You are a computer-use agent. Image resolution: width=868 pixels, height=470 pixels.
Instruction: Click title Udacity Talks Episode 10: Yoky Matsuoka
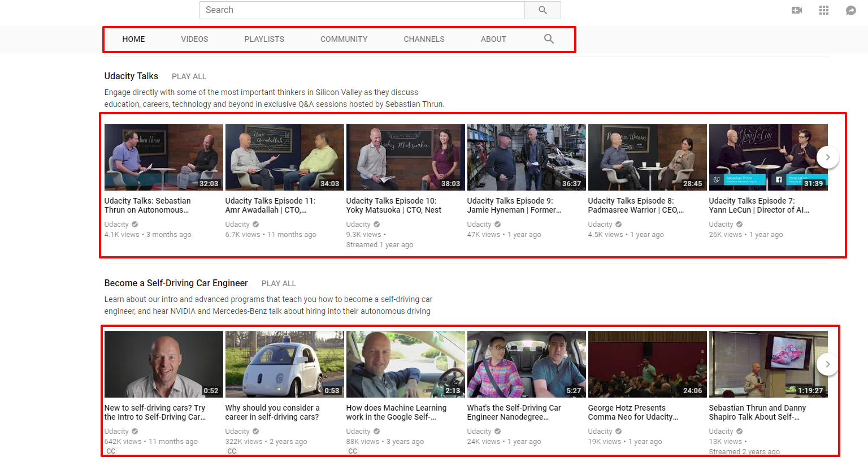(394, 205)
